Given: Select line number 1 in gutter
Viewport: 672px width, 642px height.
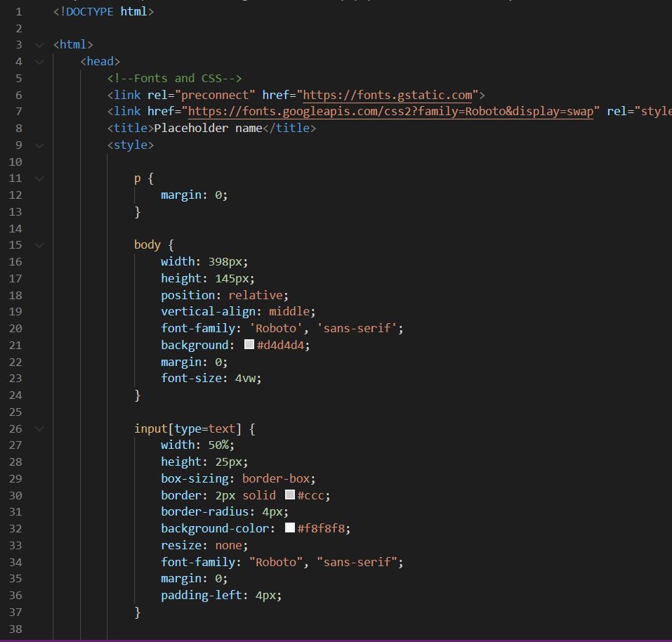Looking at the screenshot, I should tap(18, 11).
